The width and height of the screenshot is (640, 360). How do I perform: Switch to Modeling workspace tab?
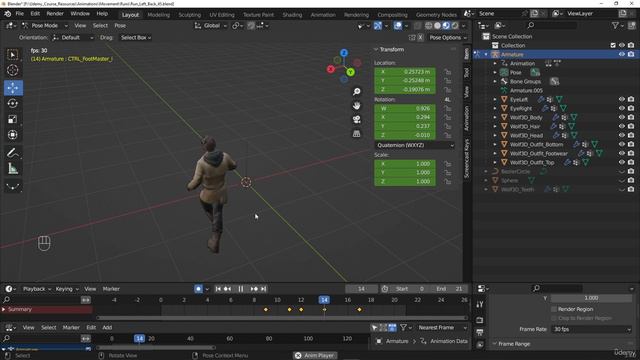tap(158, 15)
